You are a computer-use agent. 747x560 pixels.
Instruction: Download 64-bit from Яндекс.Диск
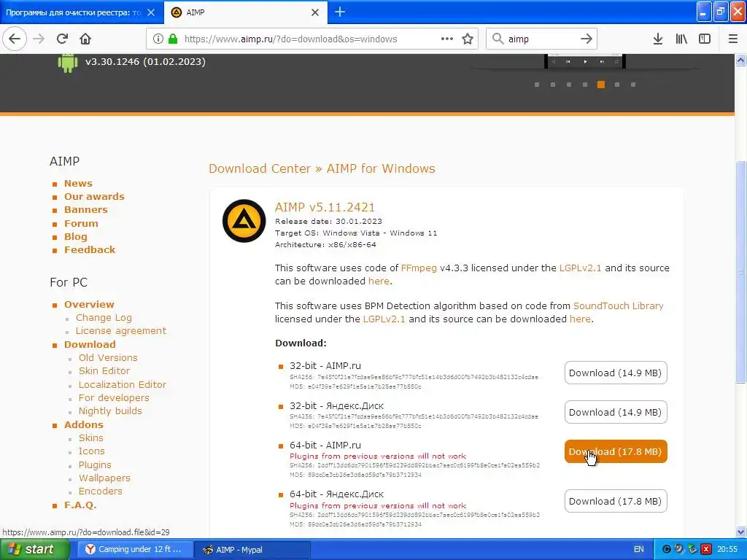(x=616, y=502)
